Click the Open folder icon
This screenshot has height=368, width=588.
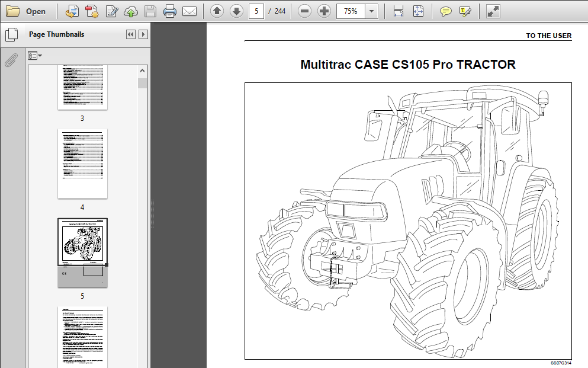click(13, 11)
